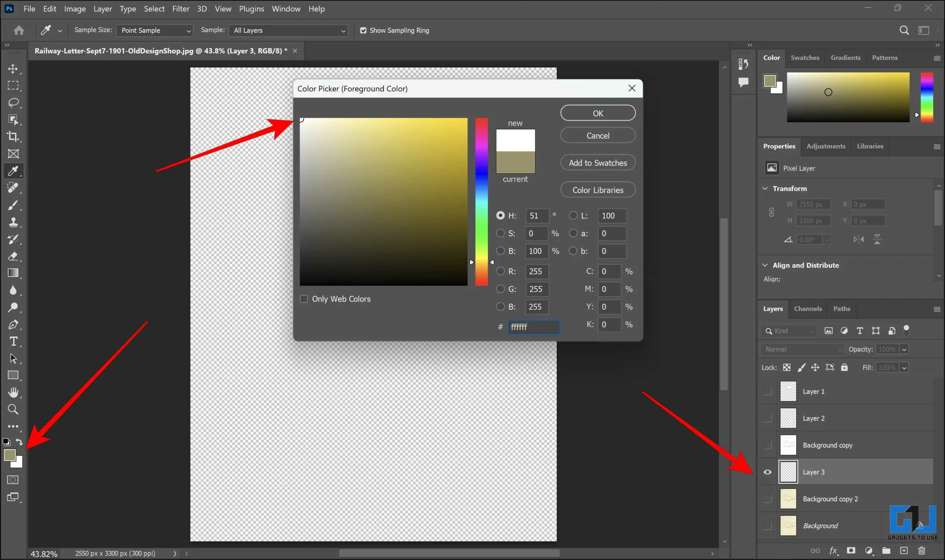
Task: Select the Horizontal Type tool
Action: pos(13,341)
